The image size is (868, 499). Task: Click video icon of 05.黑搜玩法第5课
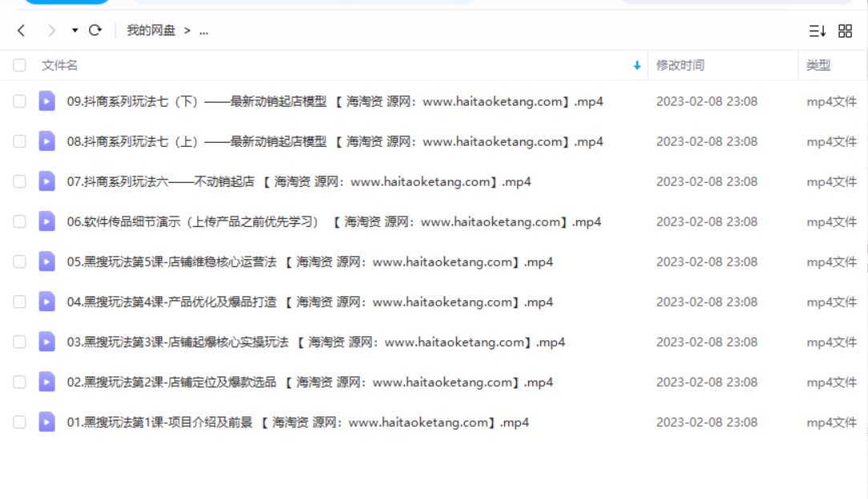coord(46,262)
